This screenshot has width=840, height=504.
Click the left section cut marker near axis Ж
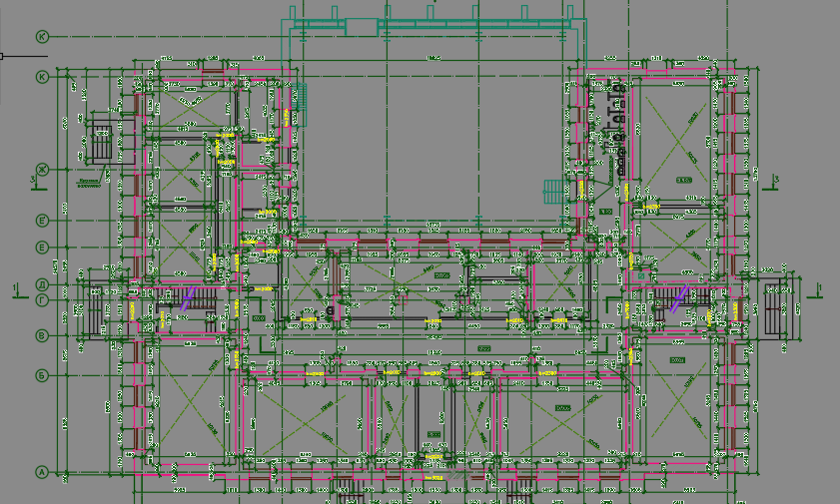[x=34, y=180]
